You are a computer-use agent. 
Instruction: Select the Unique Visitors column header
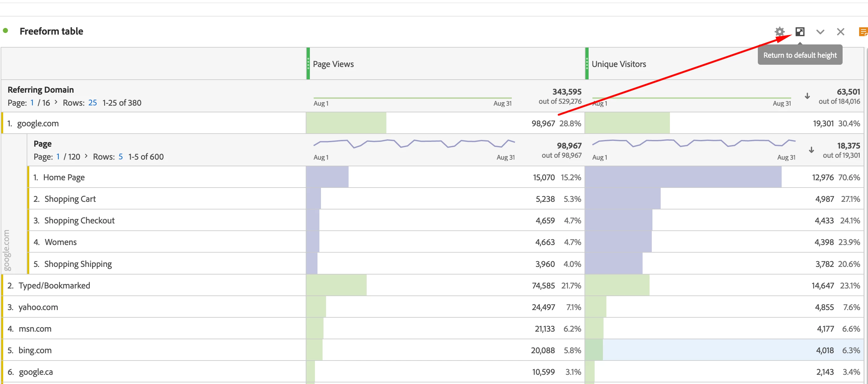tap(619, 64)
